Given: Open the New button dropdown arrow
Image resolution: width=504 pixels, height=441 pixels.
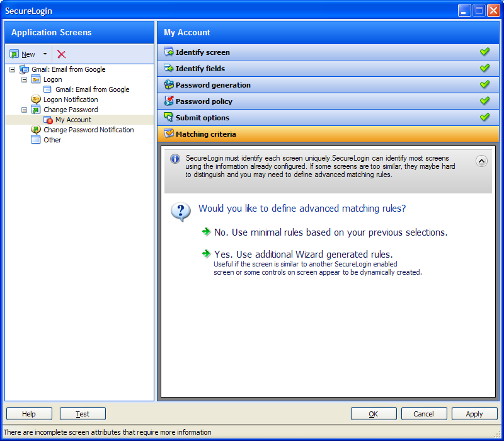Looking at the screenshot, I should pos(45,54).
